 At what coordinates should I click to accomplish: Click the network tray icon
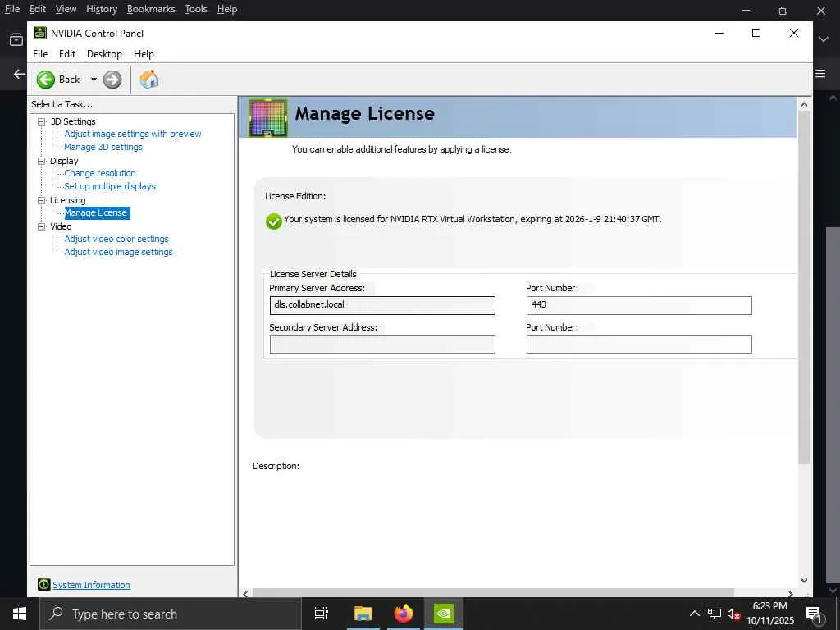[714, 614]
